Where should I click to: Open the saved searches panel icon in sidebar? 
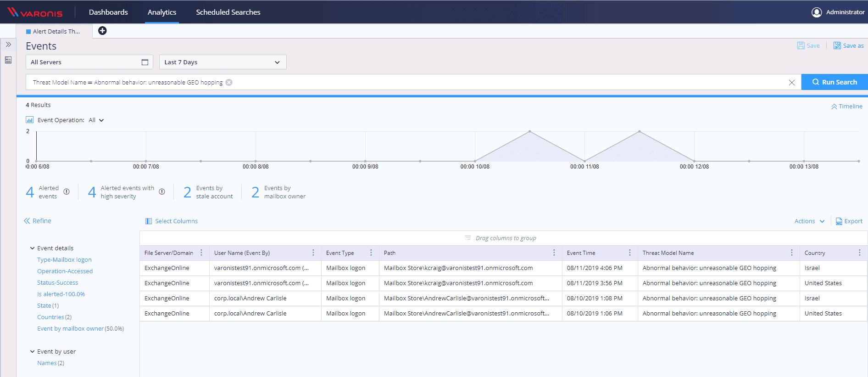[x=8, y=60]
